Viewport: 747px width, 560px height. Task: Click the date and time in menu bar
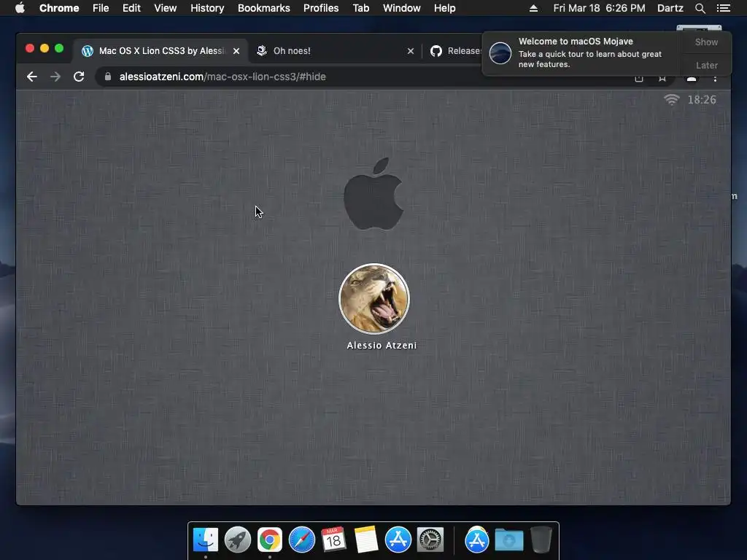click(600, 8)
